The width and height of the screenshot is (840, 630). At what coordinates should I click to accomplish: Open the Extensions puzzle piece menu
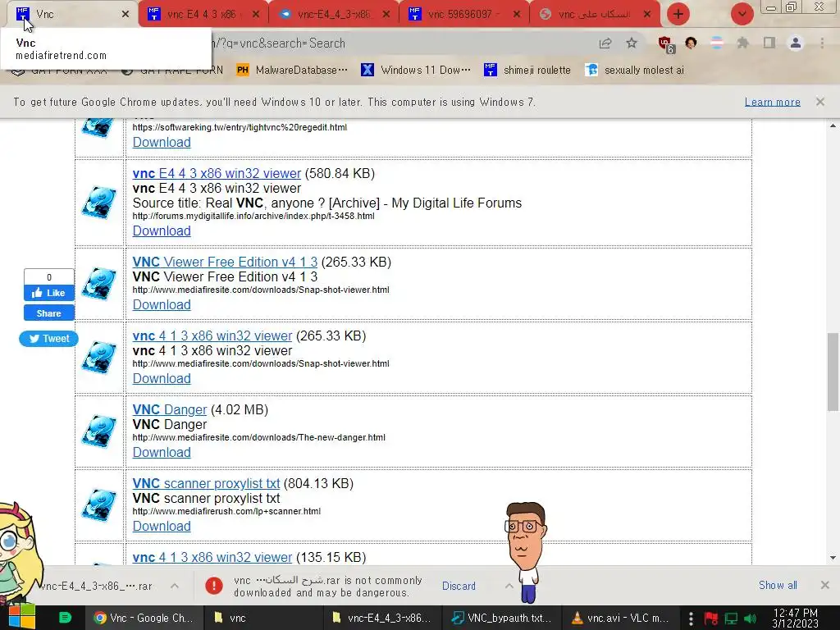point(742,43)
